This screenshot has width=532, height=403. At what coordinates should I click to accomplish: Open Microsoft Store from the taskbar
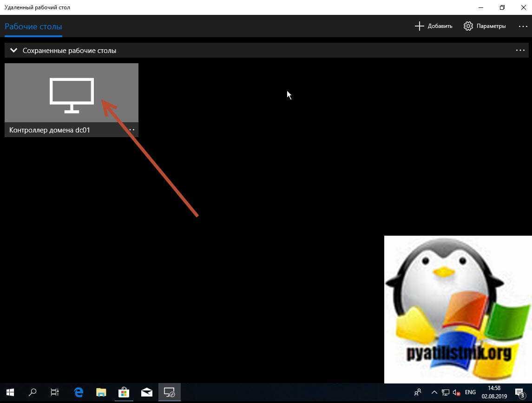pos(124,393)
